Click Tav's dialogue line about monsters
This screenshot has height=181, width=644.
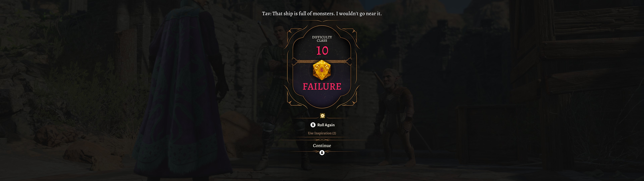click(x=322, y=14)
